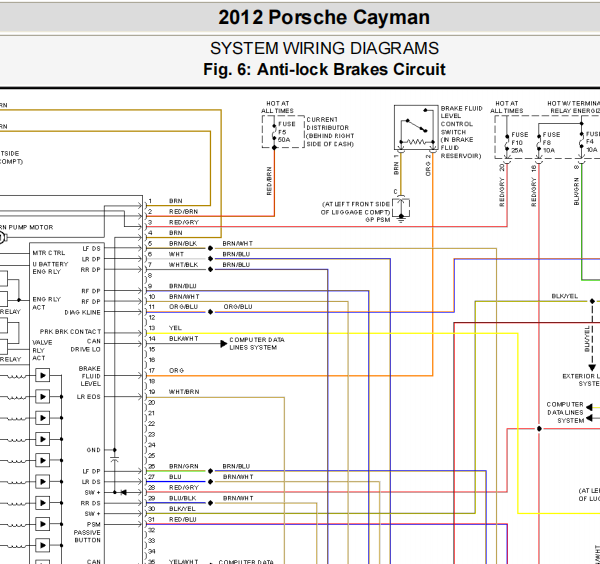Click the pin 14 BLK/WHT wire label
This screenshot has width=600, height=564.
[184, 339]
